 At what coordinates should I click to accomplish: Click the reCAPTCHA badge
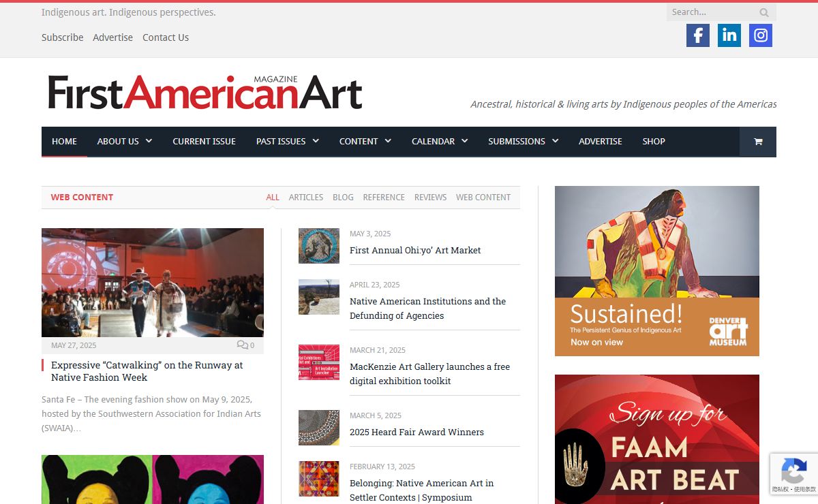(793, 473)
